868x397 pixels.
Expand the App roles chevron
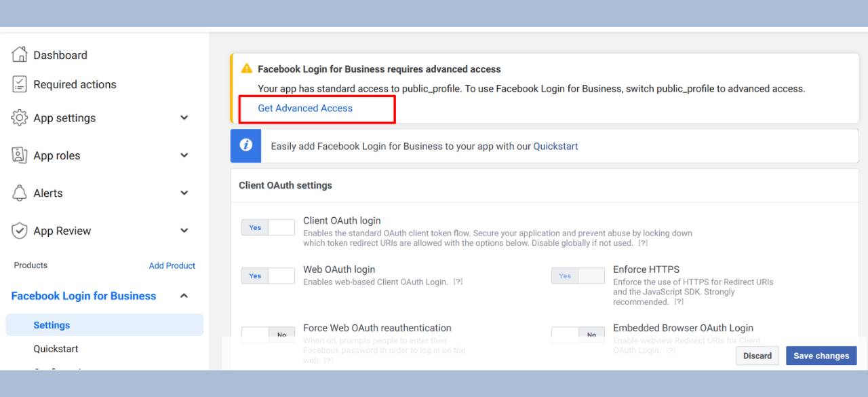184,155
